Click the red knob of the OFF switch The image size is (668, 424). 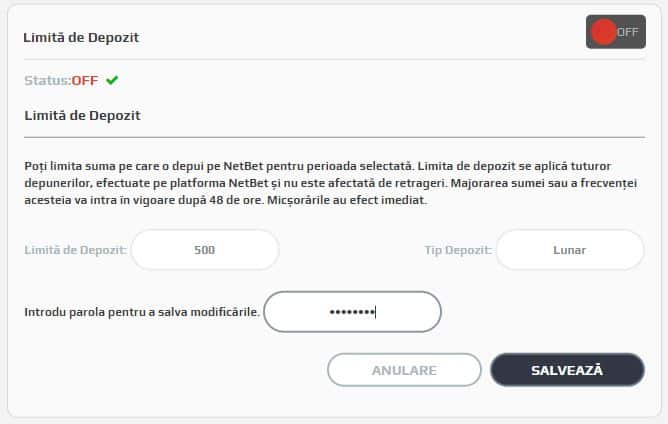click(604, 32)
